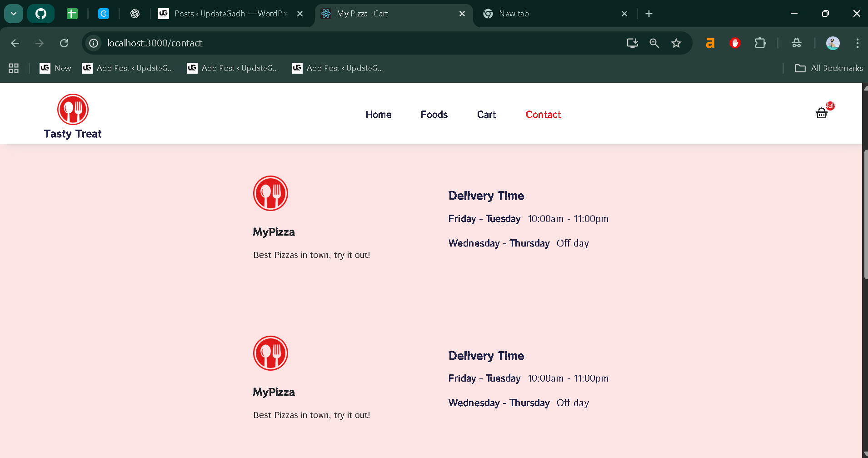
Task: Switch to the Posts UpdateGadh WordPress tab
Action: [x=225, y=14]
